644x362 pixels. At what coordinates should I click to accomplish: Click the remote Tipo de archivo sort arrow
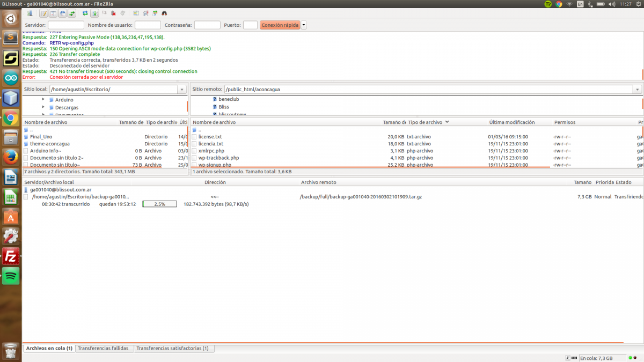point(447,122)
